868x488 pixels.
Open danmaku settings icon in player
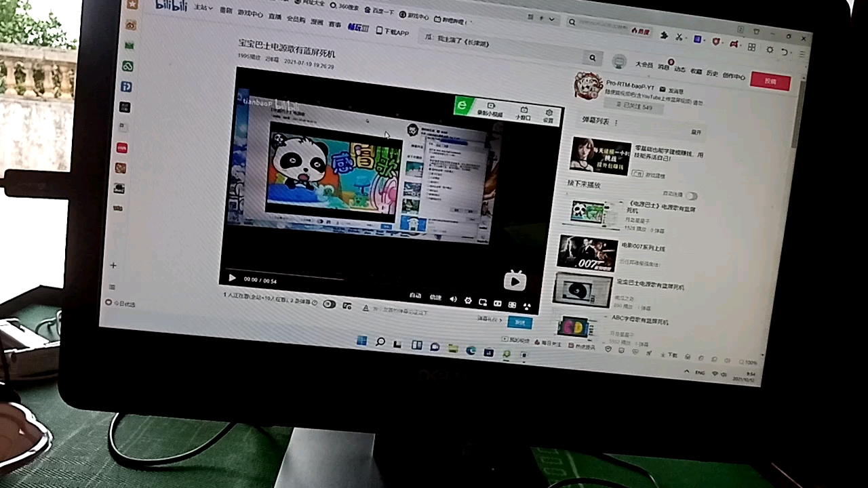pos(347,305)
